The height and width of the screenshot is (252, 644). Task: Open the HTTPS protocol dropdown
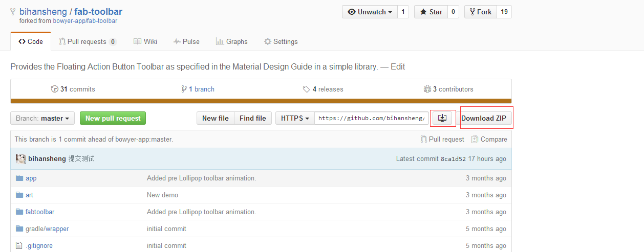pos(295,118)
